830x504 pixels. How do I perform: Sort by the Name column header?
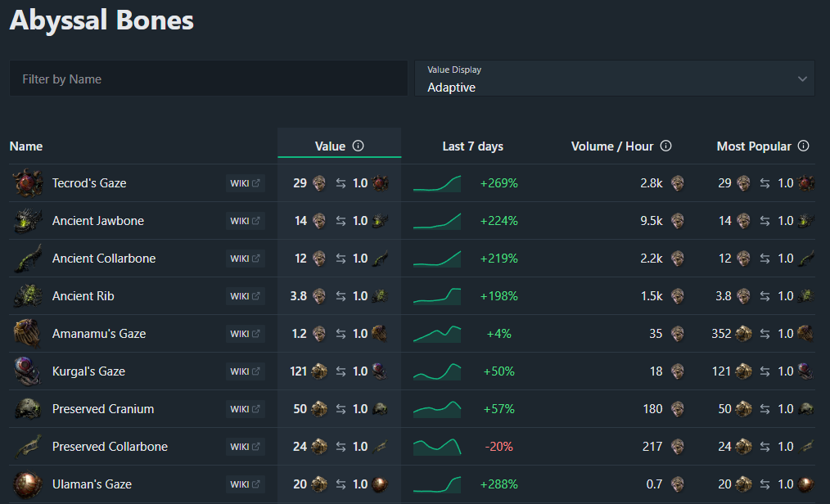(x=26, y=146)
